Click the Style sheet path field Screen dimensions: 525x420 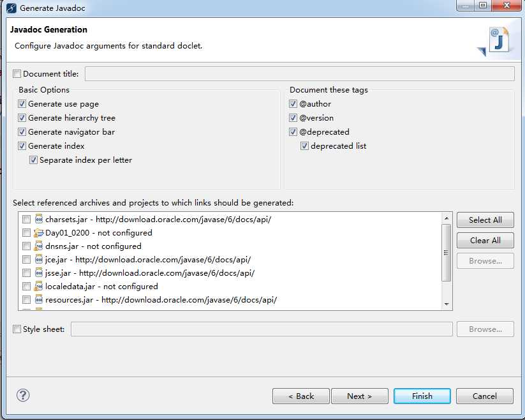pos(262,329)
